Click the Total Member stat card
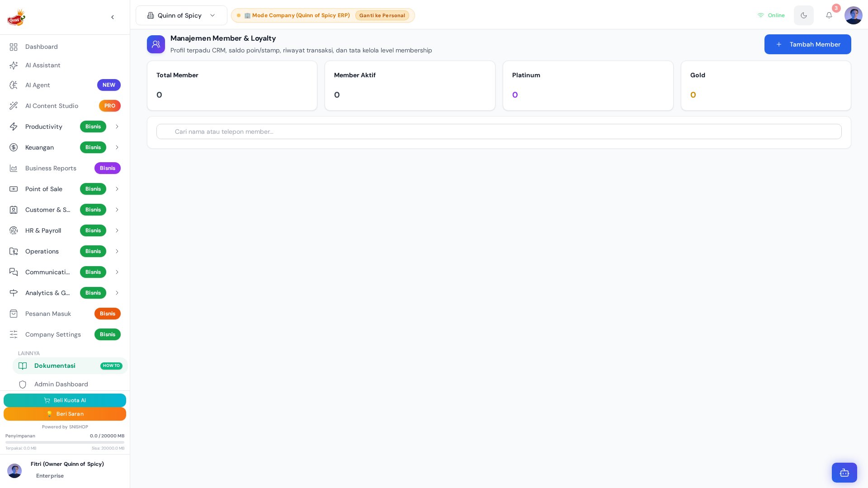The width and height of the screenshot is (868, 488). click(x=232, y=86)
